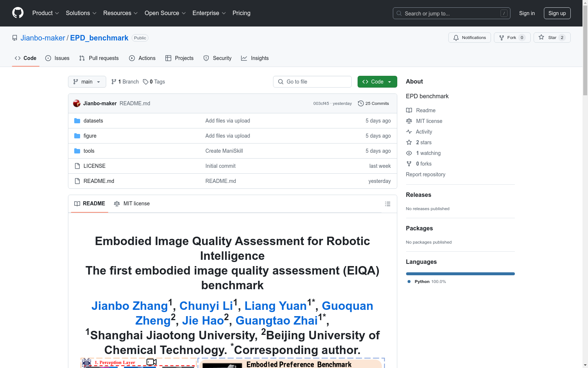Expand the Solutions menu

[x=81, y=13]
